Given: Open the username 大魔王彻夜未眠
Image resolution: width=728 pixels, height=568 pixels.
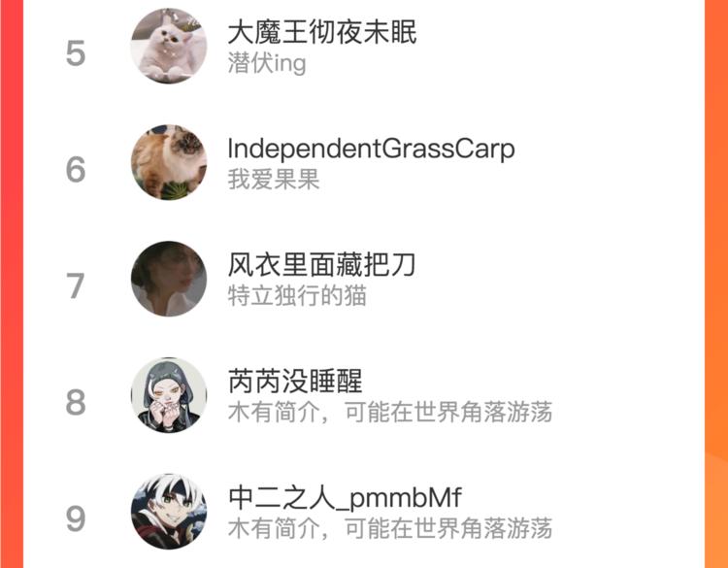Looking at the screenshot, I should coord(322,32).
